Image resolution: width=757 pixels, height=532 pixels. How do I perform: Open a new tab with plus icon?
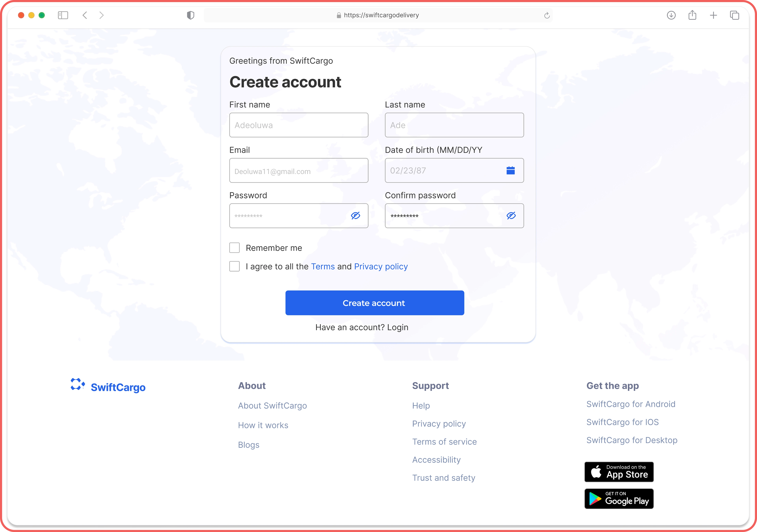713,15
